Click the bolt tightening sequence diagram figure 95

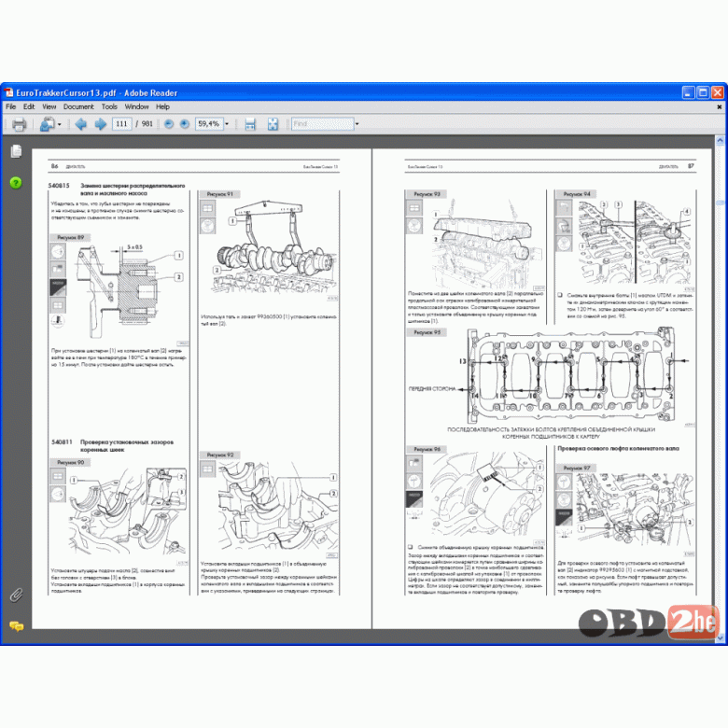click(571, 375)
